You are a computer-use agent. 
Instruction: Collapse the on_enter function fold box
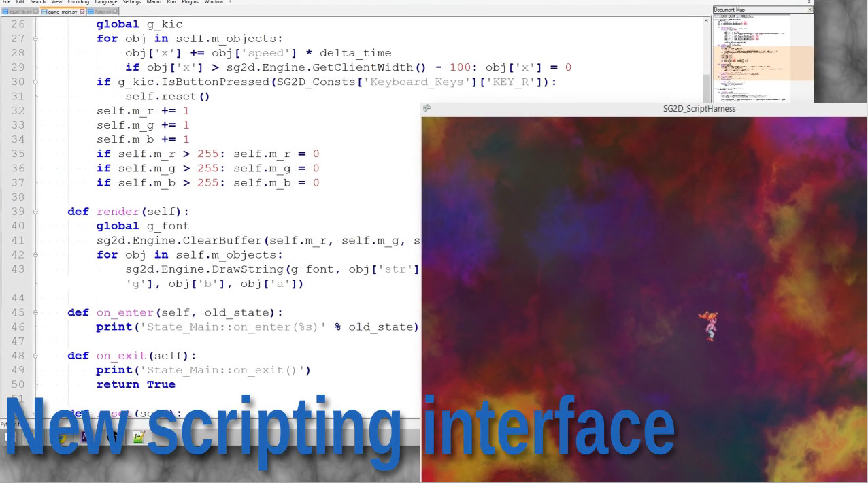click(34, 312)
